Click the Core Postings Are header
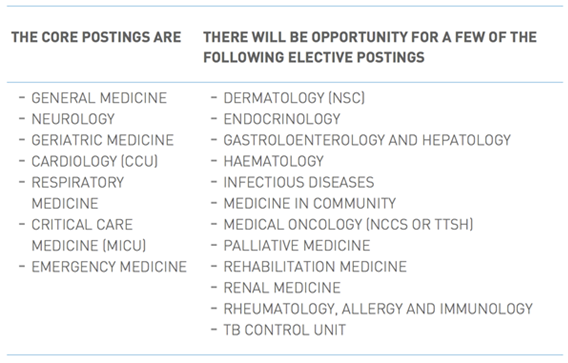 (x=96, y=37)
